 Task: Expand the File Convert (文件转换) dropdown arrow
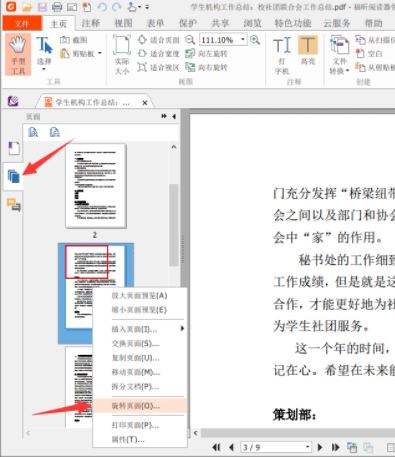[x=347, y=71]
